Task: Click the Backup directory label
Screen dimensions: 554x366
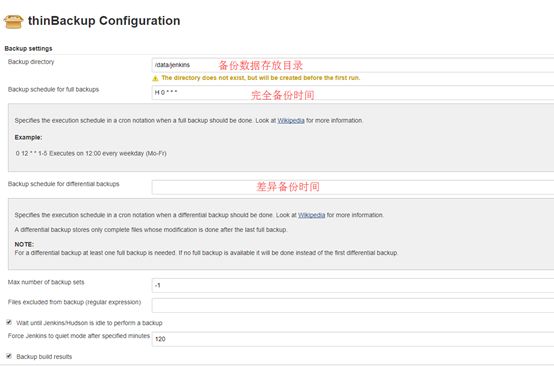Action: point(31,62)
